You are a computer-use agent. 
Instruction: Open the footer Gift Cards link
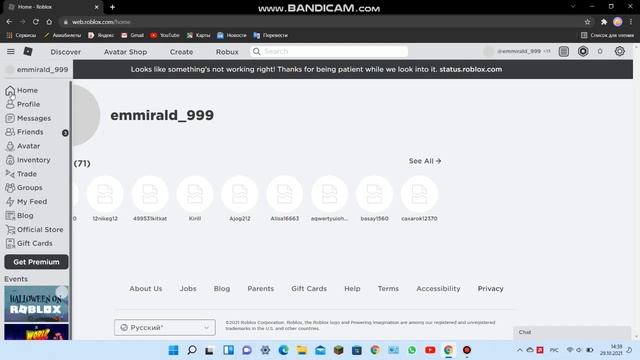click(309, 289)
